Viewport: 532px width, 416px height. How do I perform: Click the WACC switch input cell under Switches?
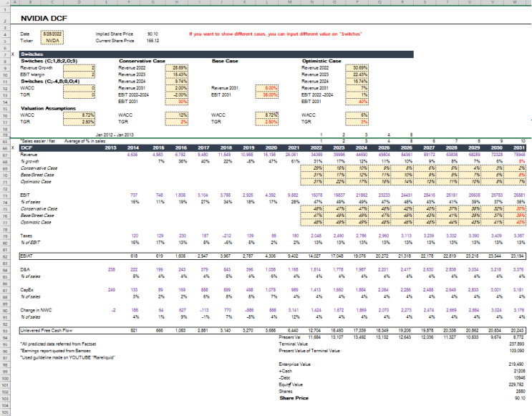pos(79,88)
